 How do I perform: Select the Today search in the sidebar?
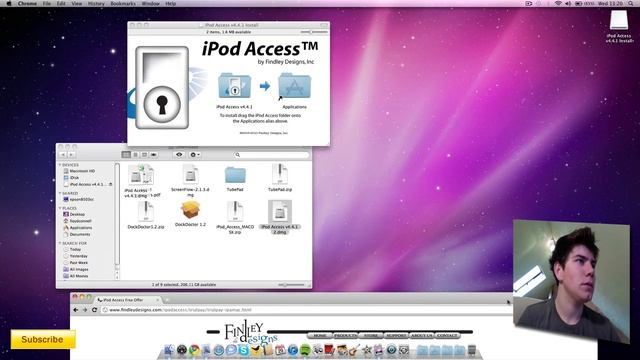[72, 249]
